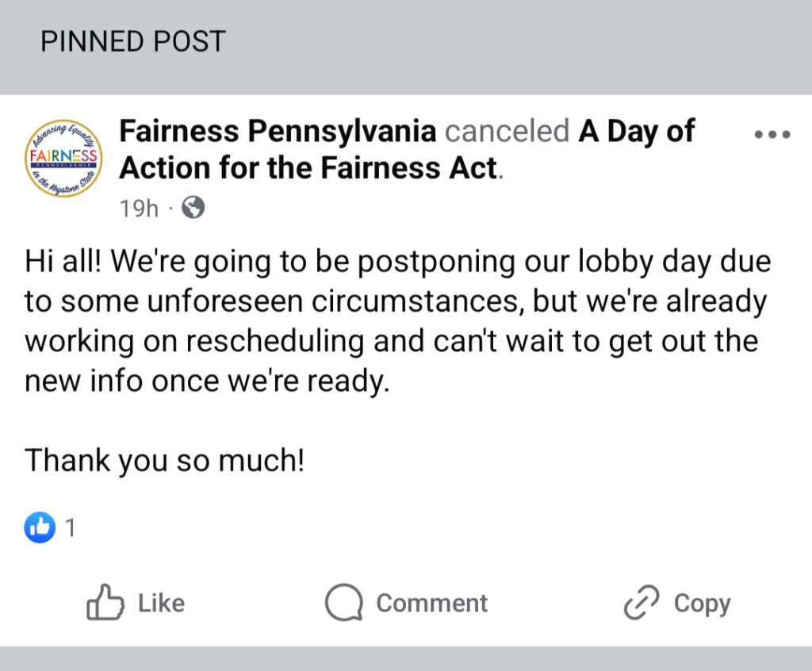Tap the Comment label text
The height and width of the screenshot is (671, 812).
(432, 603)
